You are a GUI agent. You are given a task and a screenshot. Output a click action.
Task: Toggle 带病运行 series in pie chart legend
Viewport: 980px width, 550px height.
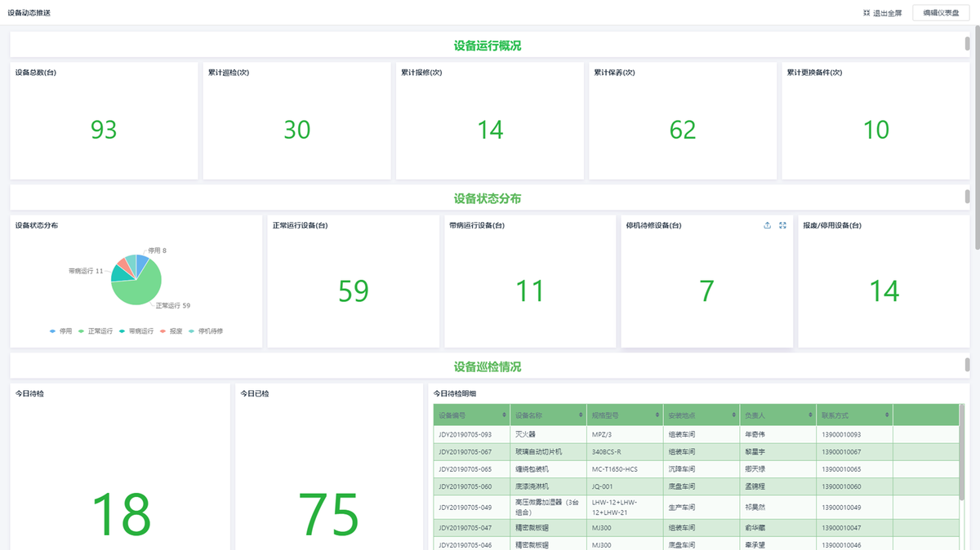point(136,331)
